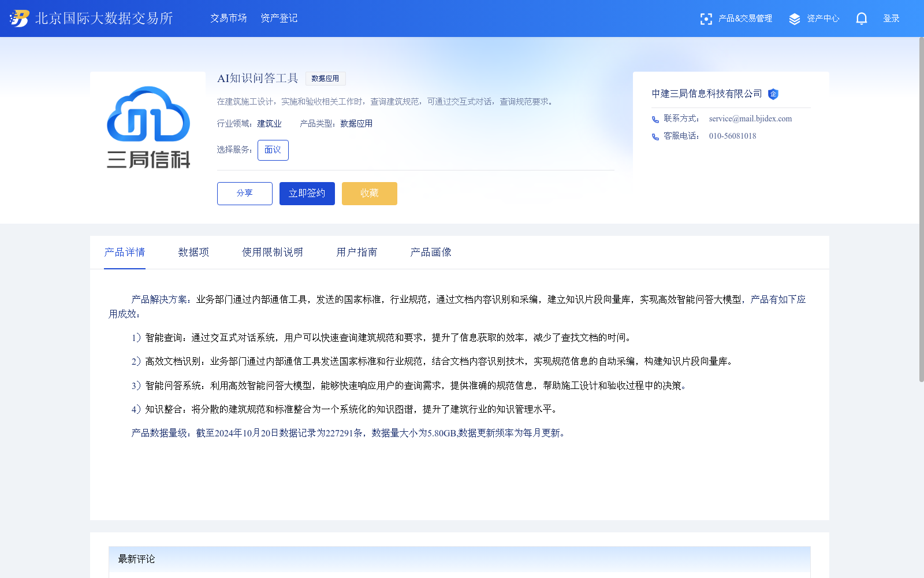This screenshot has width=924, height=578.
Task: Click the product description starting 在建筑施工设计
Action: click(386, 102)
